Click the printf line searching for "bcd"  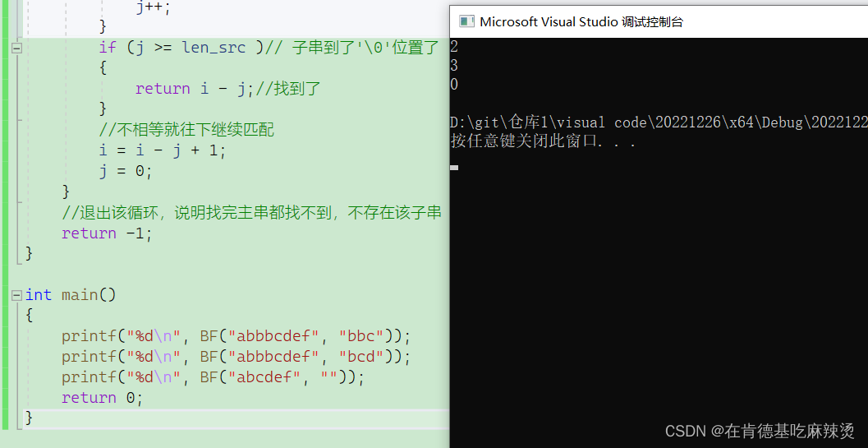pos(235,357)
